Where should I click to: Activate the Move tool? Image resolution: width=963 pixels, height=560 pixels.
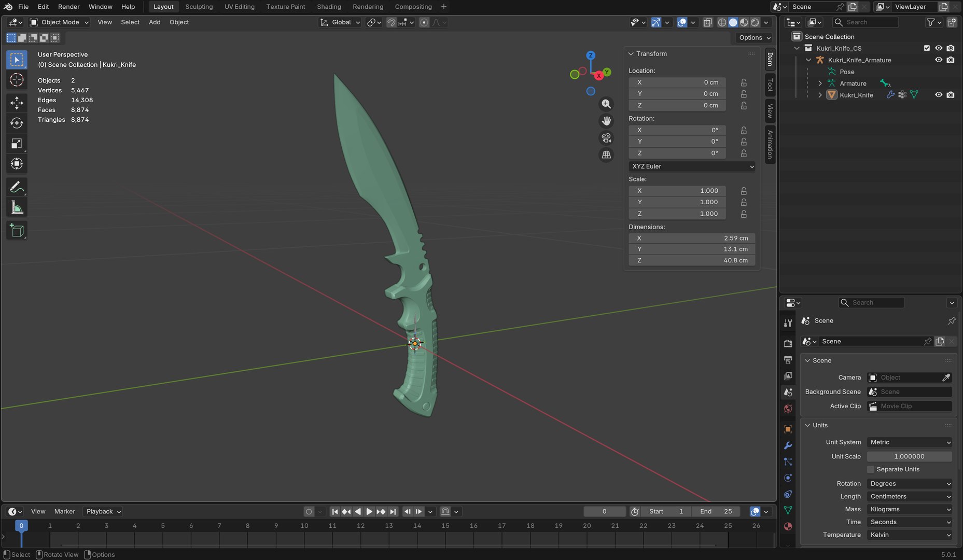point(17,103)
